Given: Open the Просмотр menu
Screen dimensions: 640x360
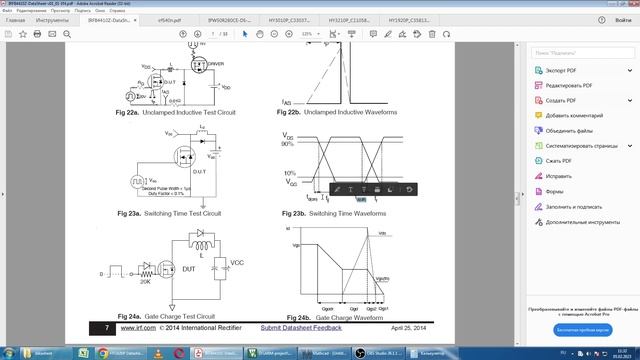Looking at the screenshot, I should click(60, 10).
